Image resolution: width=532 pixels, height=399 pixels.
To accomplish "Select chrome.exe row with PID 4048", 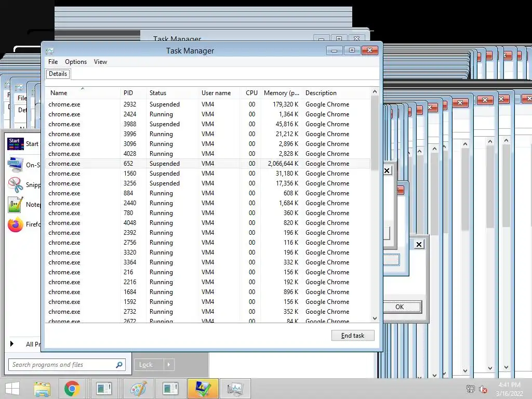I will tap(208, 223).
